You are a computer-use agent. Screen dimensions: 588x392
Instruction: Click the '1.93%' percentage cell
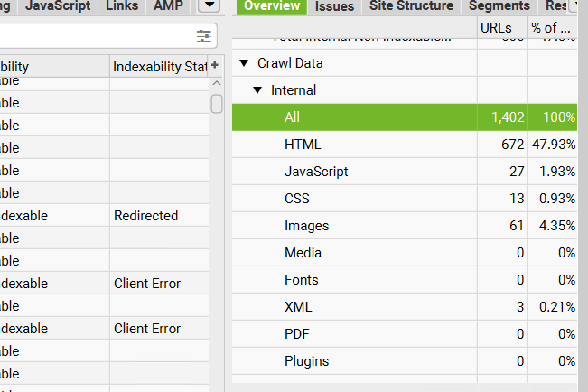coord(553,172)
